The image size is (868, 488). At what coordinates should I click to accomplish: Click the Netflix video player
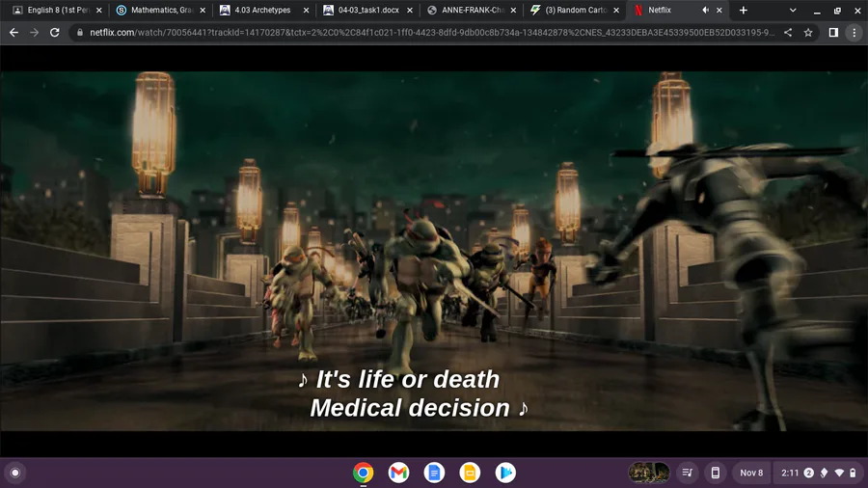point(434,251)
